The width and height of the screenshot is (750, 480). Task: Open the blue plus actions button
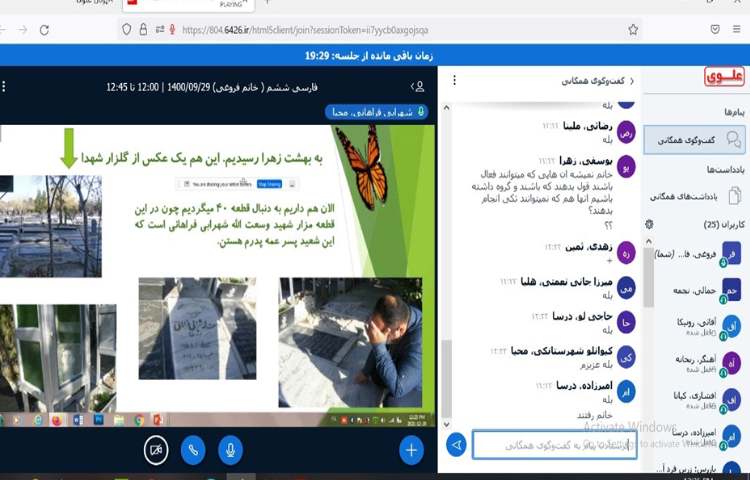tap(411, 450)
